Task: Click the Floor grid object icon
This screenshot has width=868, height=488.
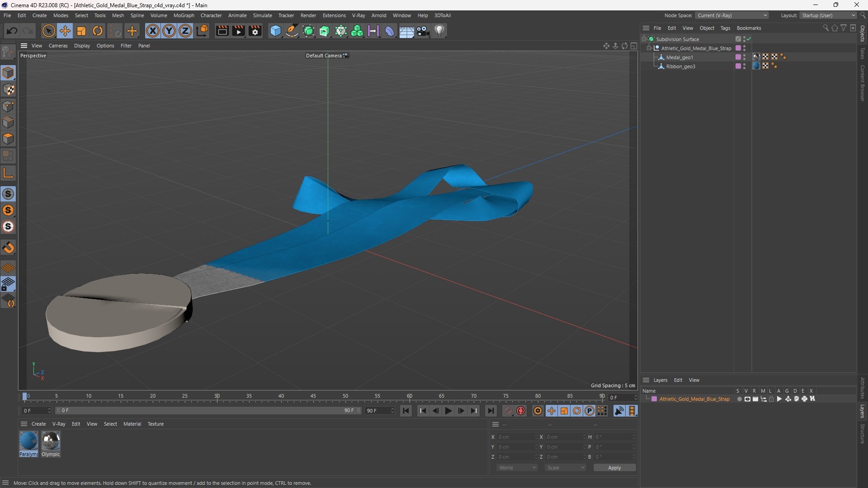Action: [x=406, y=31]
